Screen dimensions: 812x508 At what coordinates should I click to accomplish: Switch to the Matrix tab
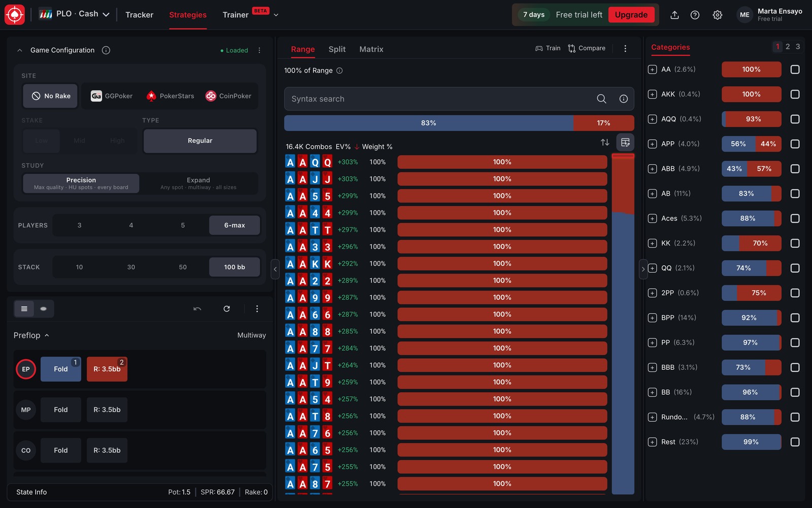coord(371,49)
